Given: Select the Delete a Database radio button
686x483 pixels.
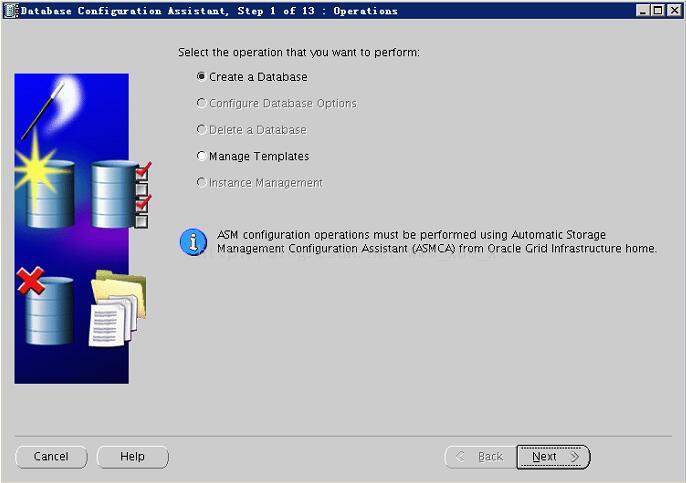Looking at the screenshot, I should click(201, 130).
